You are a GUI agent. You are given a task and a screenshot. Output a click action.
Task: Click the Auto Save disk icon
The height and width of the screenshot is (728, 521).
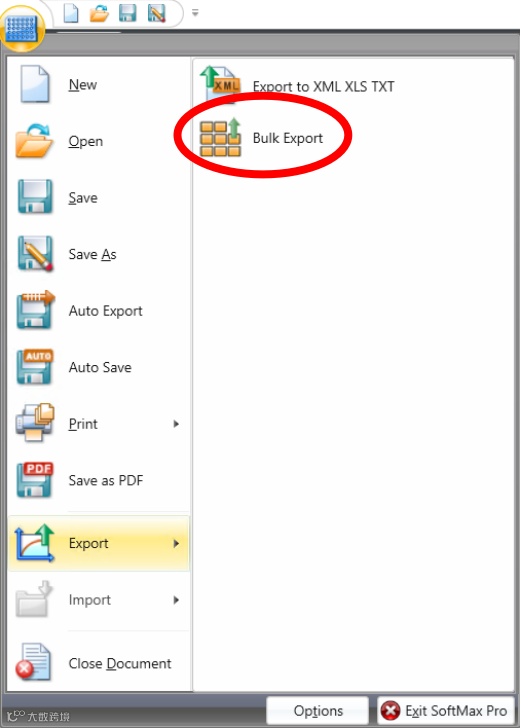coord(35,367)
